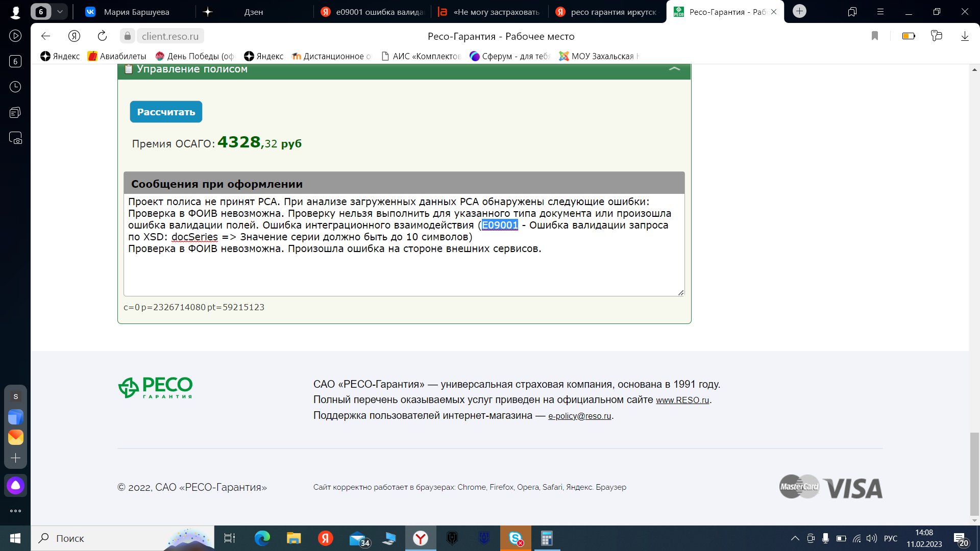Show hidden system tray icons chevron
980x551 pixels.
tap(795, 538)
